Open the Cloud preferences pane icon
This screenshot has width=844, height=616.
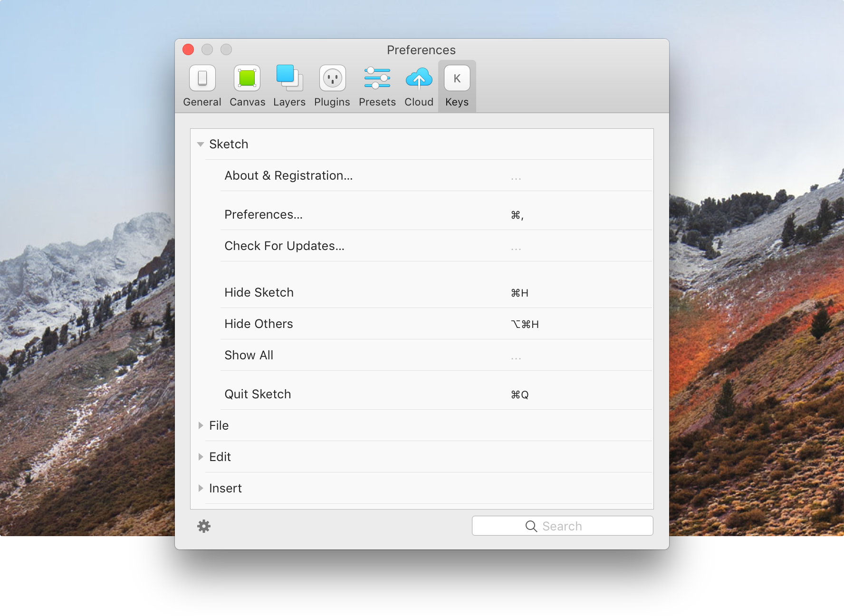(419, 78)
